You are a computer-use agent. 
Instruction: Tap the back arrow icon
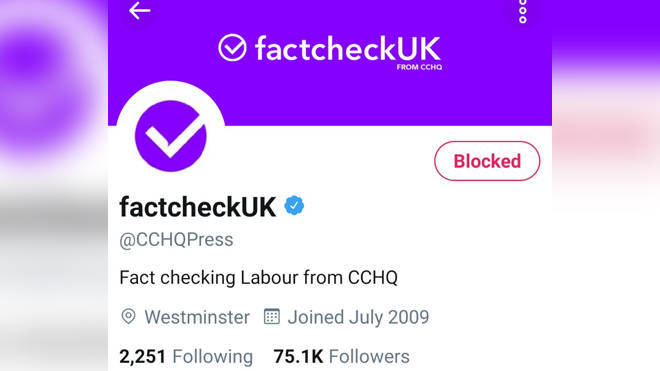(139, 11)
